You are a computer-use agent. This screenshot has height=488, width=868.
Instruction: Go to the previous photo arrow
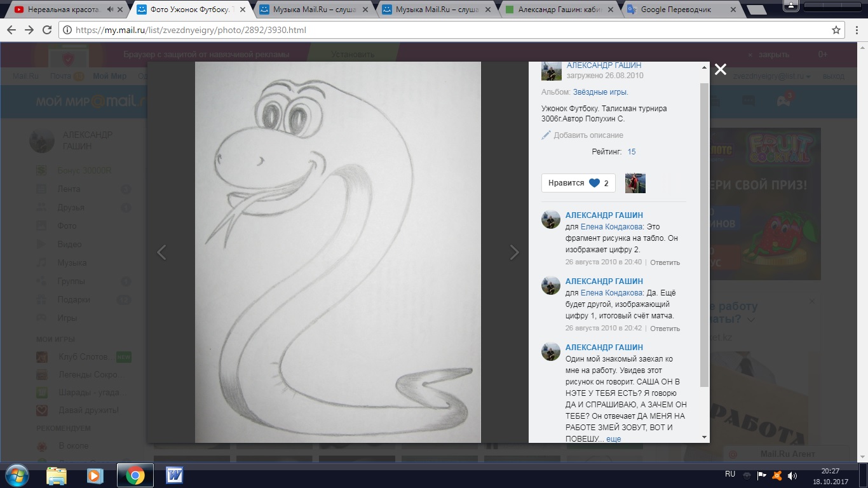tap(161, 252)
